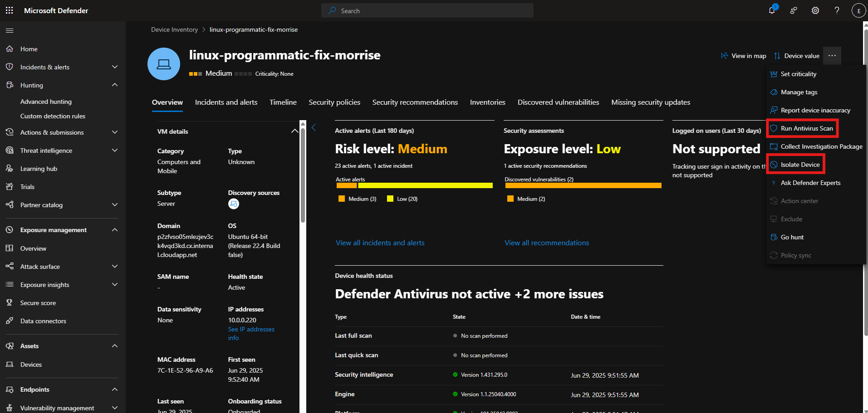The height and width of the screenshot is (413, 868).
Task: Open Discovered vulnerabilities tab
Action: 559,102
